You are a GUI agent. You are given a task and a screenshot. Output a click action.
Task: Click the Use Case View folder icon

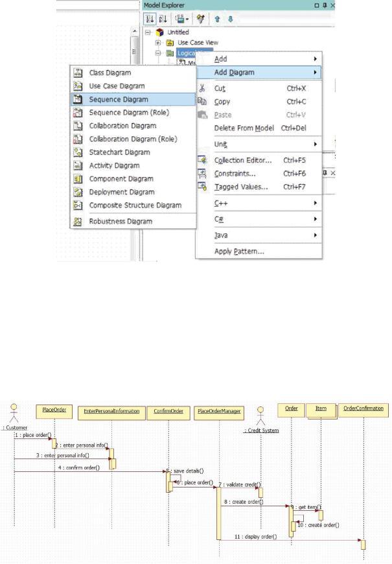(x=170, y=43)
